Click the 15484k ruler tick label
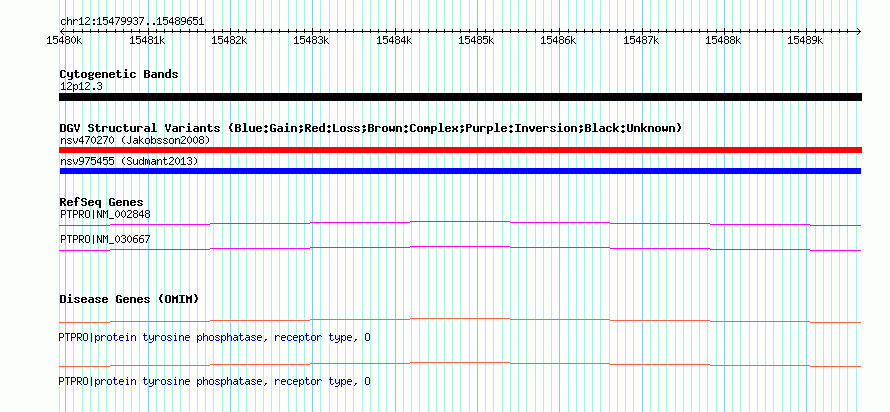The image size is (890, 412). coord(394,40)
